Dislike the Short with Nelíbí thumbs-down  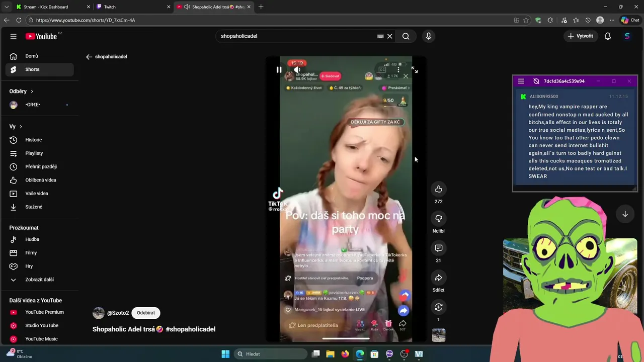tap(438, 219)
